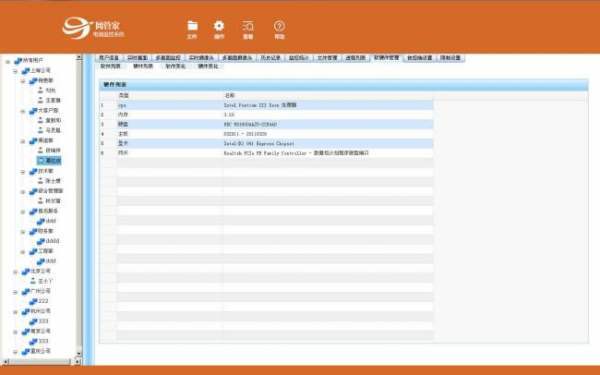Collapse the 所有用户 root node
The width and height of the screenshot is (600, 375).
pyautogui.click(x=8, y=61)
